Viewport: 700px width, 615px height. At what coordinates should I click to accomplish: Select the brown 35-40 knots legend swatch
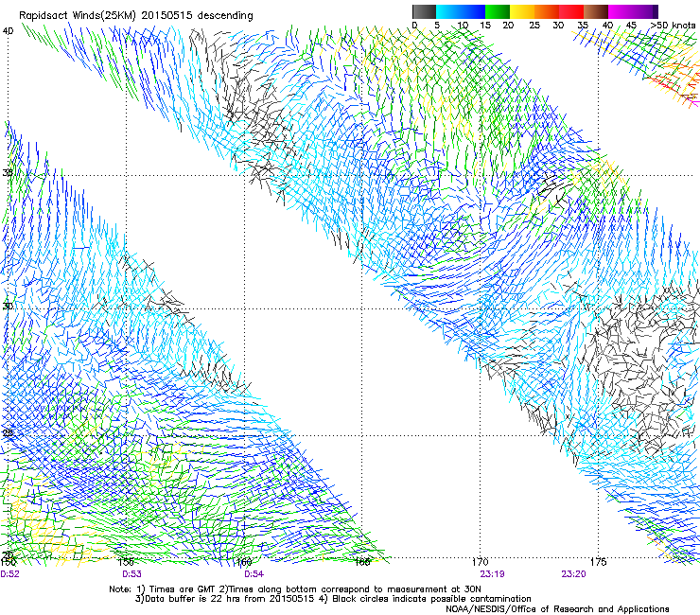coord(596,11)
